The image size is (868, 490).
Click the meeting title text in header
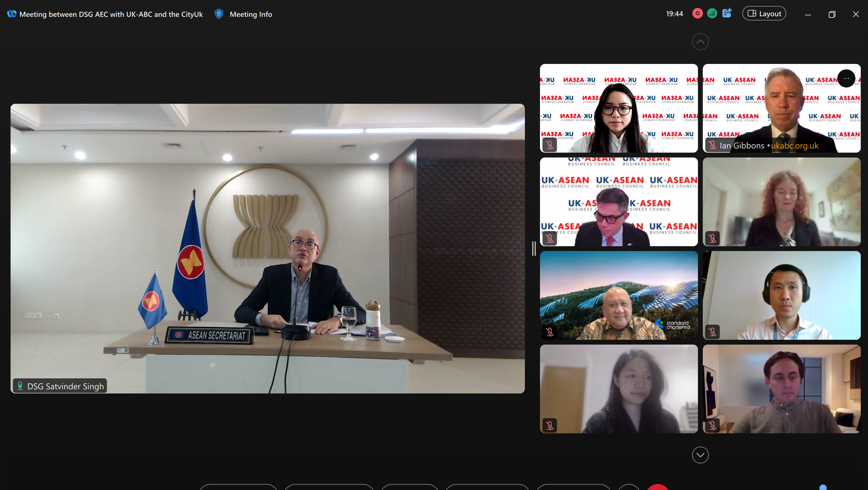coord(111,14)
